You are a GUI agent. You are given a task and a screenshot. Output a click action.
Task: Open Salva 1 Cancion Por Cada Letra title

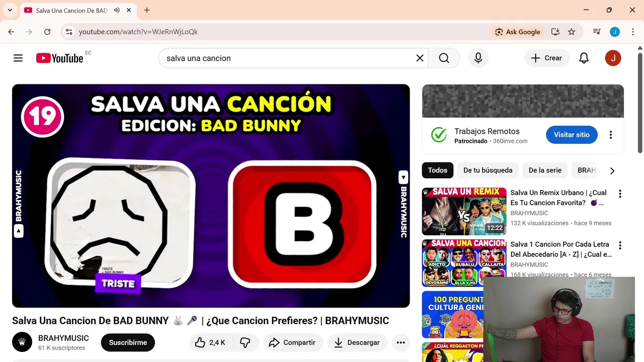click(561, 249)
